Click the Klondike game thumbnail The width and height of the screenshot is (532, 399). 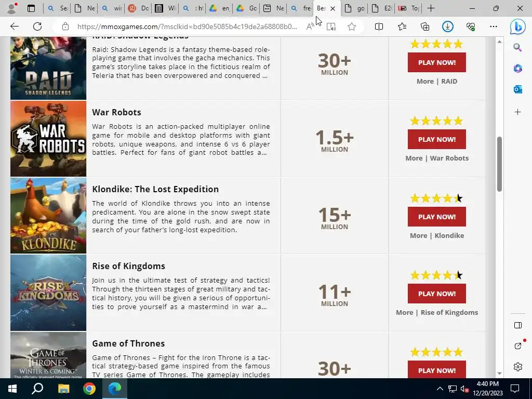(x=48, y=216)
